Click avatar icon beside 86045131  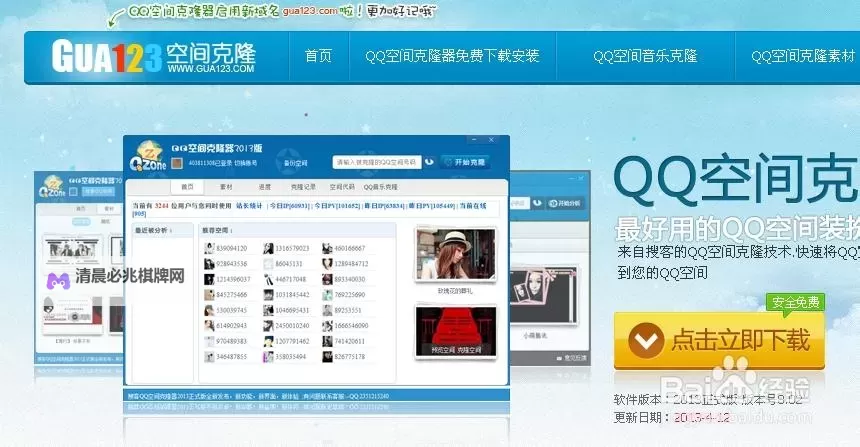tap(268, 264)
